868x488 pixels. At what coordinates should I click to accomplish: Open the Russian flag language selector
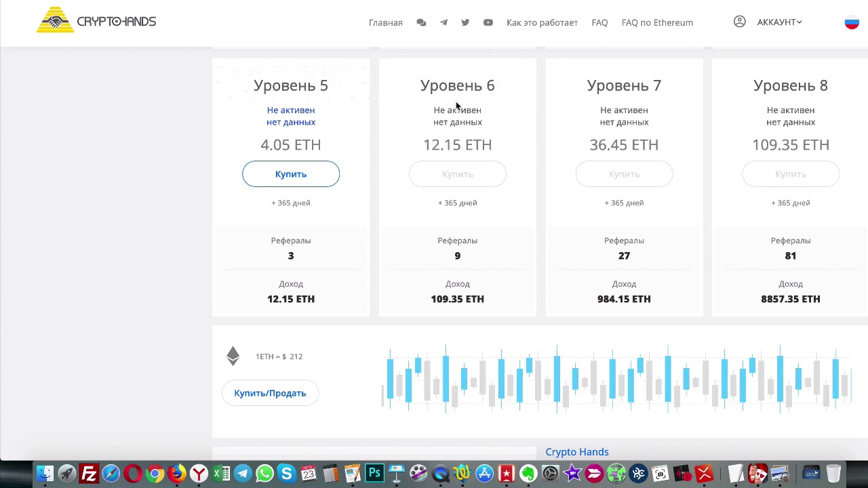852,22
